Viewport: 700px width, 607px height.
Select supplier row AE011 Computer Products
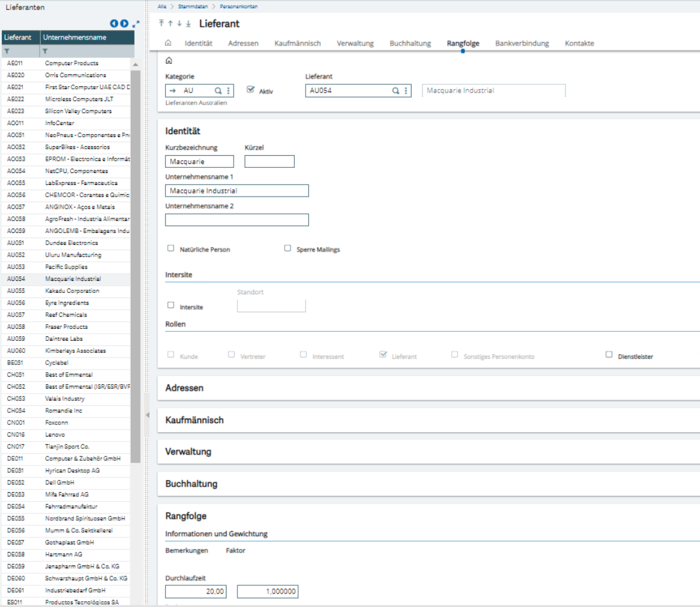coord(66,63)
